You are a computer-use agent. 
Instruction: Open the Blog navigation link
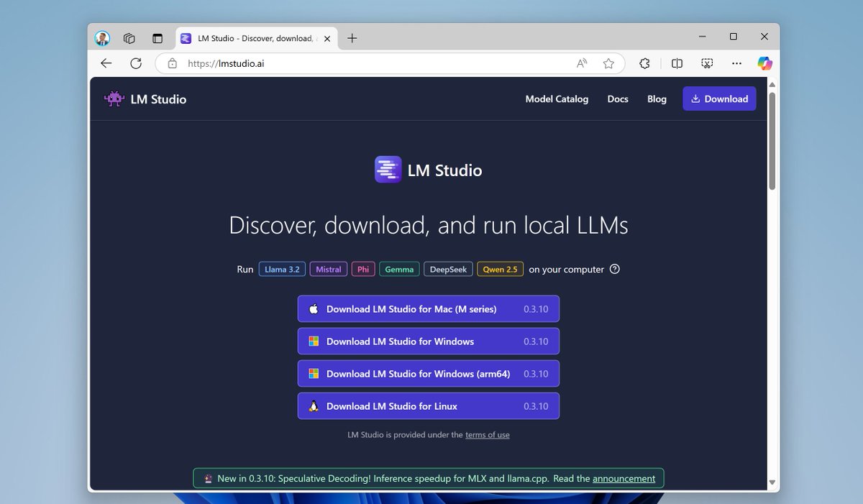pyautogui.click(x=657, y=99)
